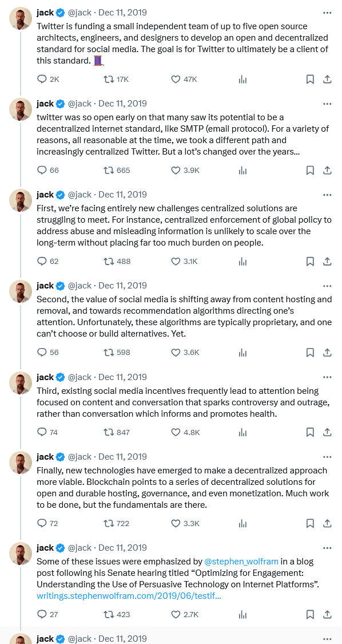
Task: Share the 'Second, the value of social media' tweet
Action: point(327,353)
